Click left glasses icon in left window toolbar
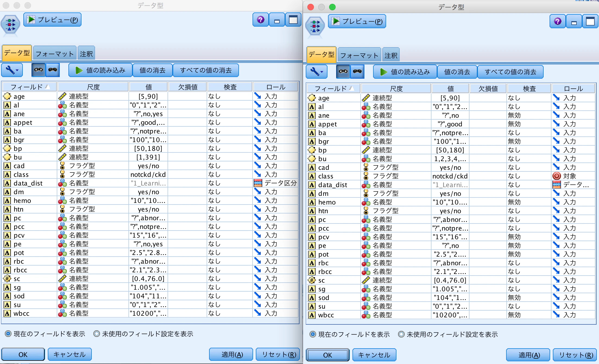This screenshot has height=364, width=599. tap(39, 70)
